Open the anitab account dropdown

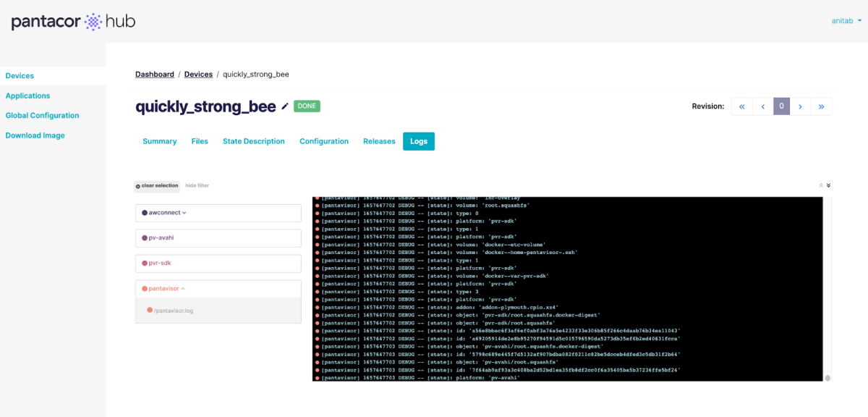click(x=845, y=20)
